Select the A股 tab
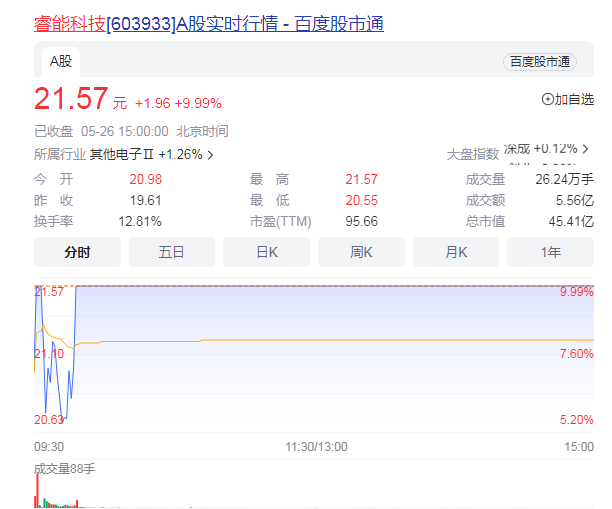Viewport: 612px width, 509px height. pos(61,61)
